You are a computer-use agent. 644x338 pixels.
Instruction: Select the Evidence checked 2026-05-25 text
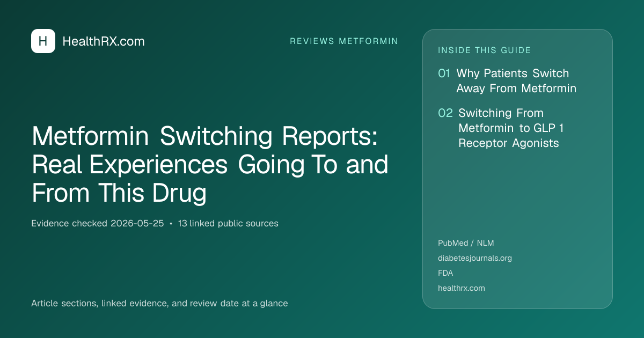98,223
